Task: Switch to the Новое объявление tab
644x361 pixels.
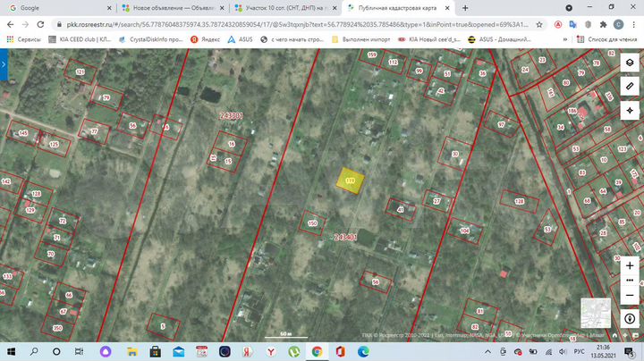Action: coord(161,7)
